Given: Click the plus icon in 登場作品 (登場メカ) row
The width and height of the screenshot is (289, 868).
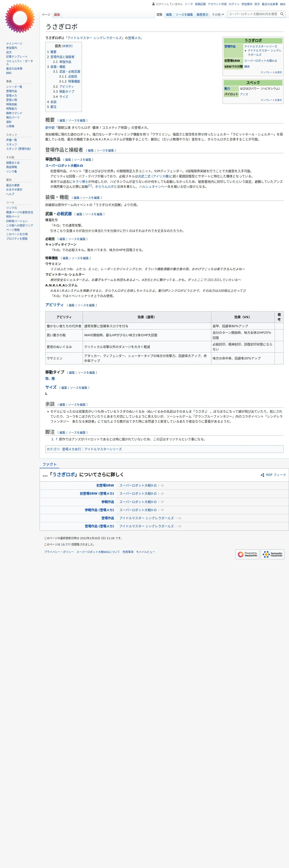Looking at the screenshot, I should (176, 526).
